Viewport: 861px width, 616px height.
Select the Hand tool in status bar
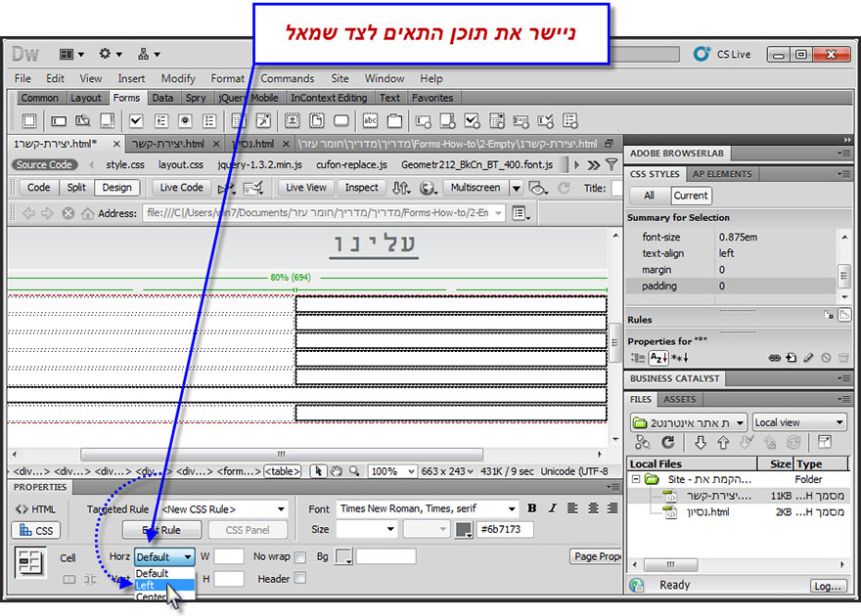tap(336, 470)
